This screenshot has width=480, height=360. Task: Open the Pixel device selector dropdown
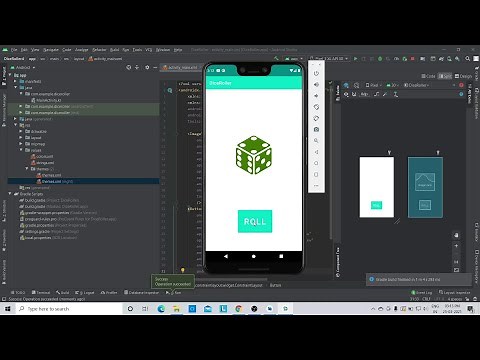point(329,59)
